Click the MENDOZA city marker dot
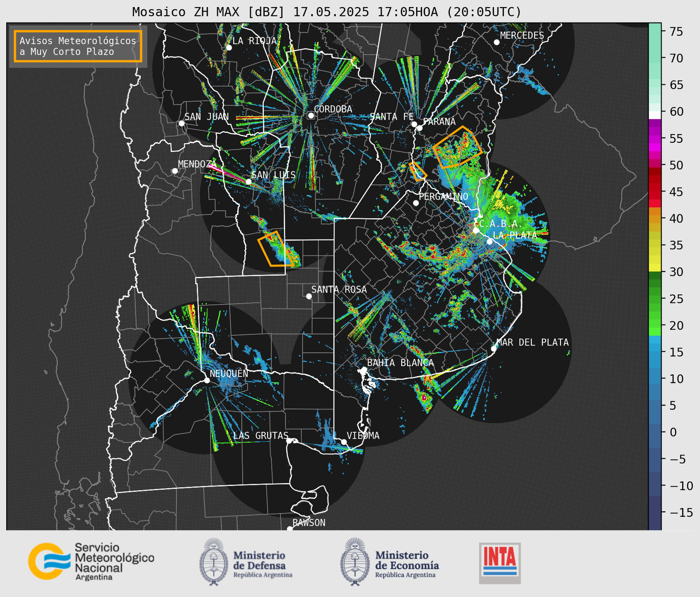Screen dimensions: 700x597 coord(175,171)
